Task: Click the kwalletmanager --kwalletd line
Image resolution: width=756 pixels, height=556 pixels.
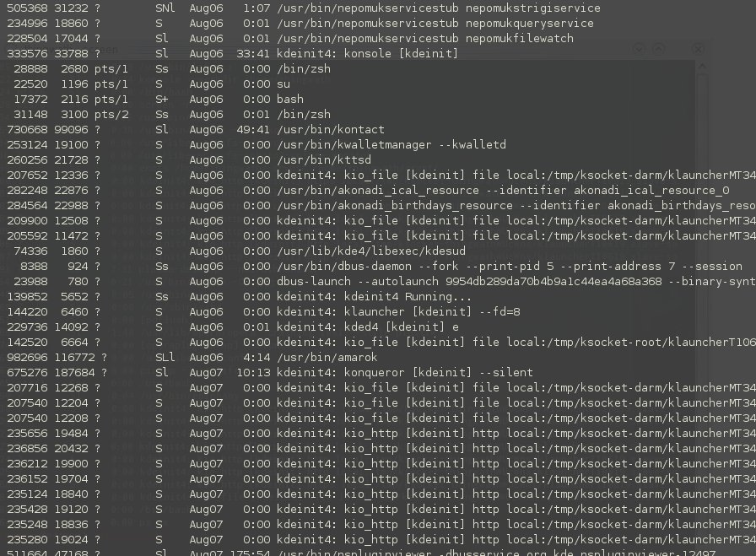Action: click(256, 144)
